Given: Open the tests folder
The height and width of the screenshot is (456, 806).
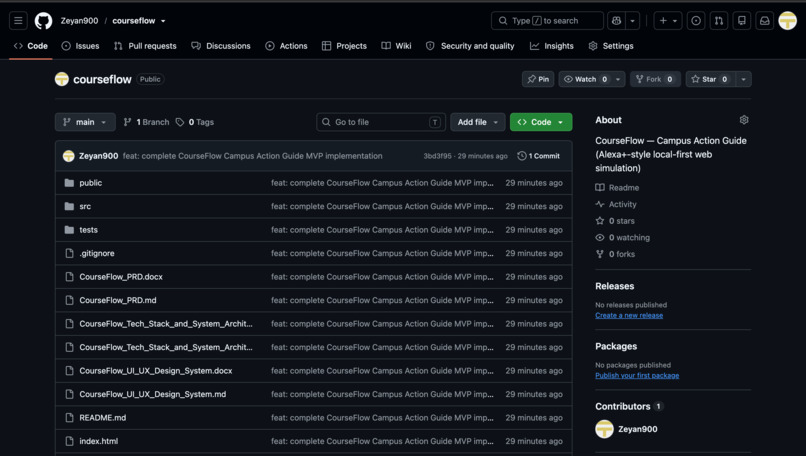Looking at the screenshot, I should pyautogui.click(x=88, y=230).
